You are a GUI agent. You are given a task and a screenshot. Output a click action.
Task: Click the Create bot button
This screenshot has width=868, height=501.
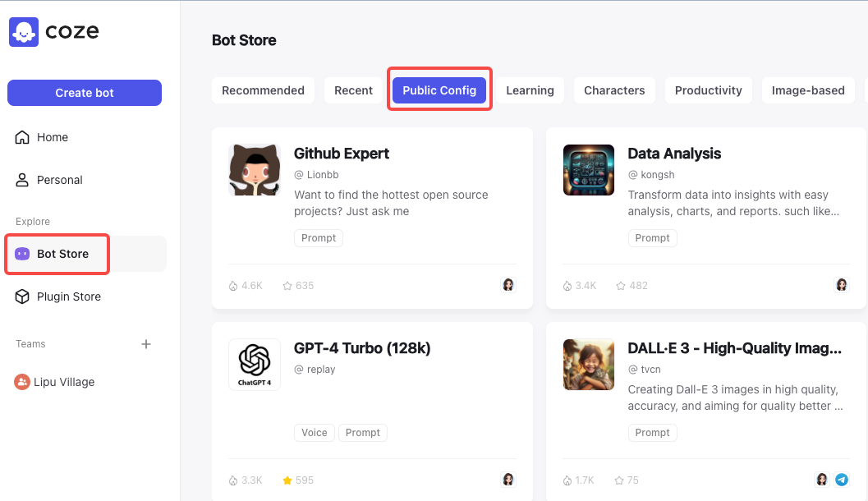click(x=84, y=93)
